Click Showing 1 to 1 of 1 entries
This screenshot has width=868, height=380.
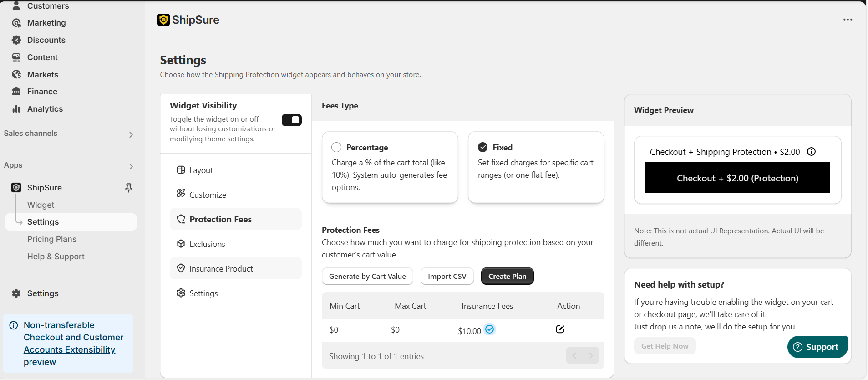click(376, 356)
